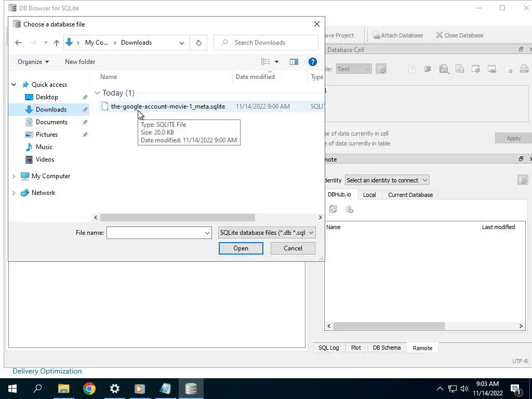The image size is (532, 399).
Task: Select Desktop in Quick access
Action: tap(47, 97)
